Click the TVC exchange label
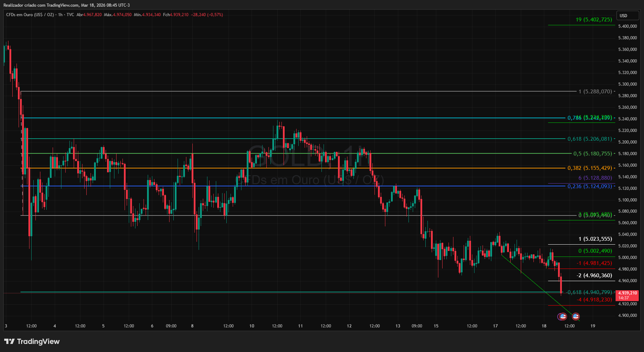This screenshot has width=644, height=352. [x=70, y=15]
